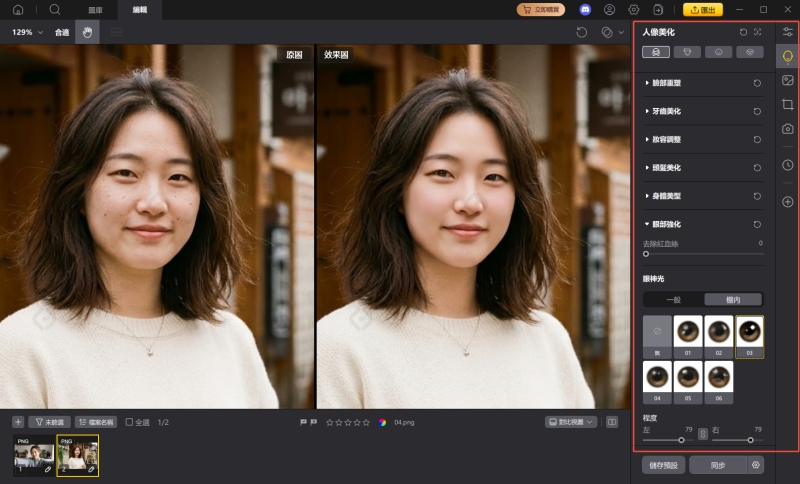Select the third portrait sub-tab icon
This screenshot has height=484, width=800.
718,52
